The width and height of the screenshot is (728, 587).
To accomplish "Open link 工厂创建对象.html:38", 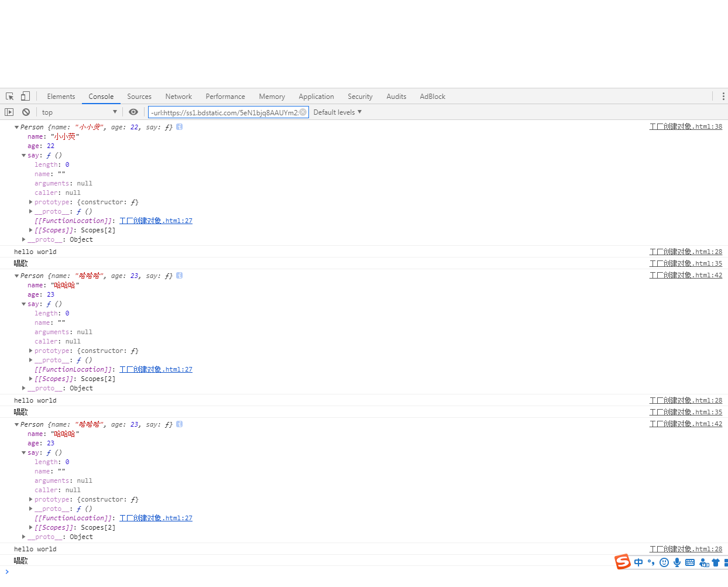I will click(x=686, y=126).
